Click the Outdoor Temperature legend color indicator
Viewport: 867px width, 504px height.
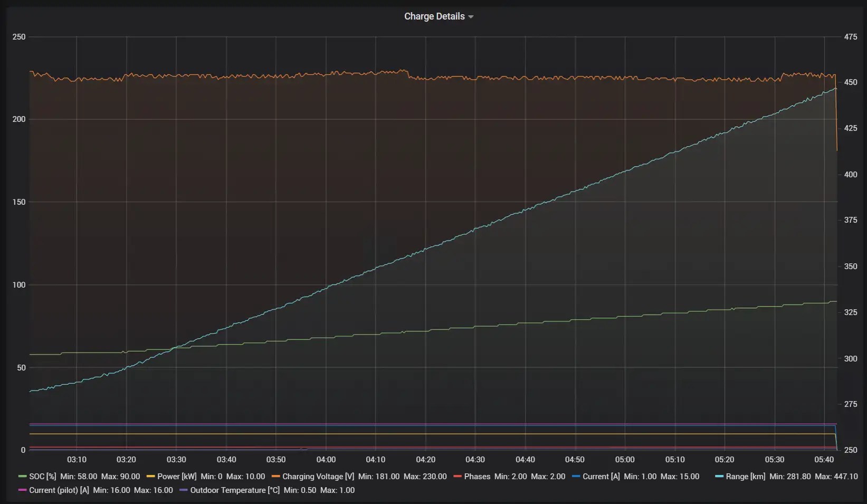click(184, 491)
